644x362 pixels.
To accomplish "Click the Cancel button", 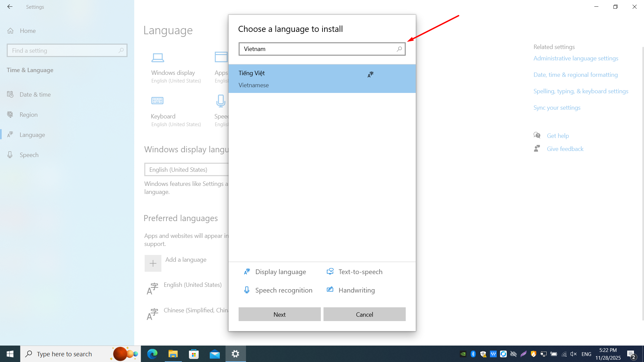I will tap(364, 314).
